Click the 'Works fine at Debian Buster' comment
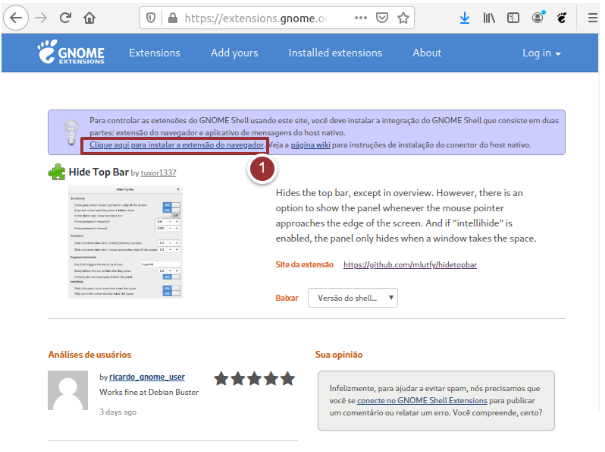The image size is (605, 452). tap(149, 392)
